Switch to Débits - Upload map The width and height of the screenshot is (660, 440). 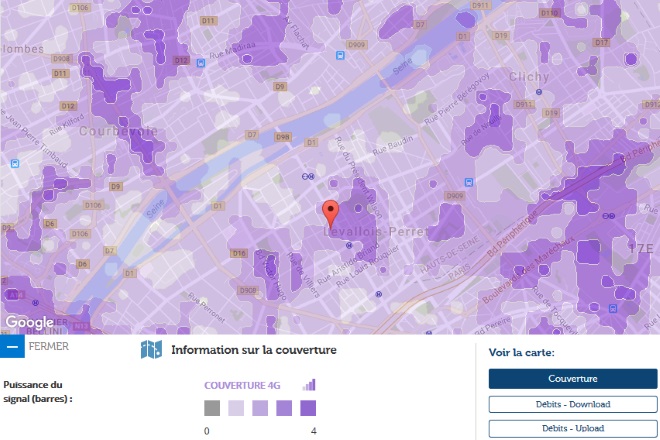573,428
